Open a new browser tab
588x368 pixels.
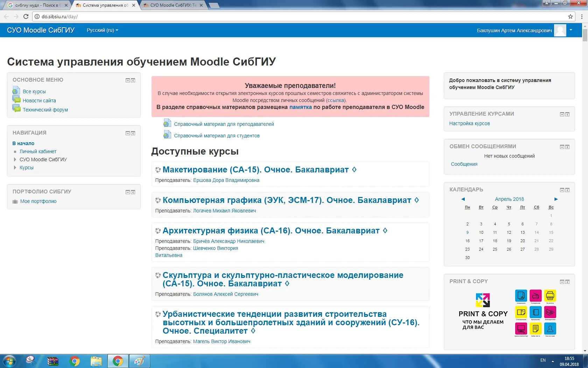(213, 5)
